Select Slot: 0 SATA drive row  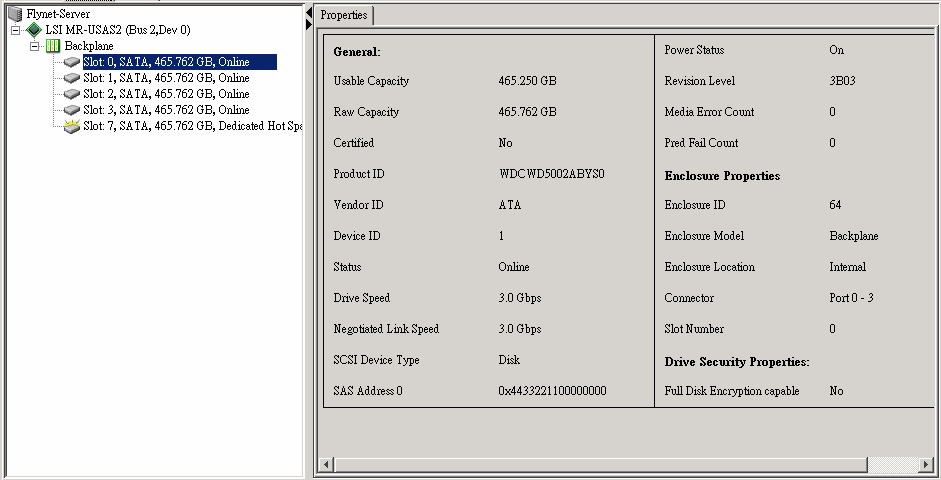[179, 62]
